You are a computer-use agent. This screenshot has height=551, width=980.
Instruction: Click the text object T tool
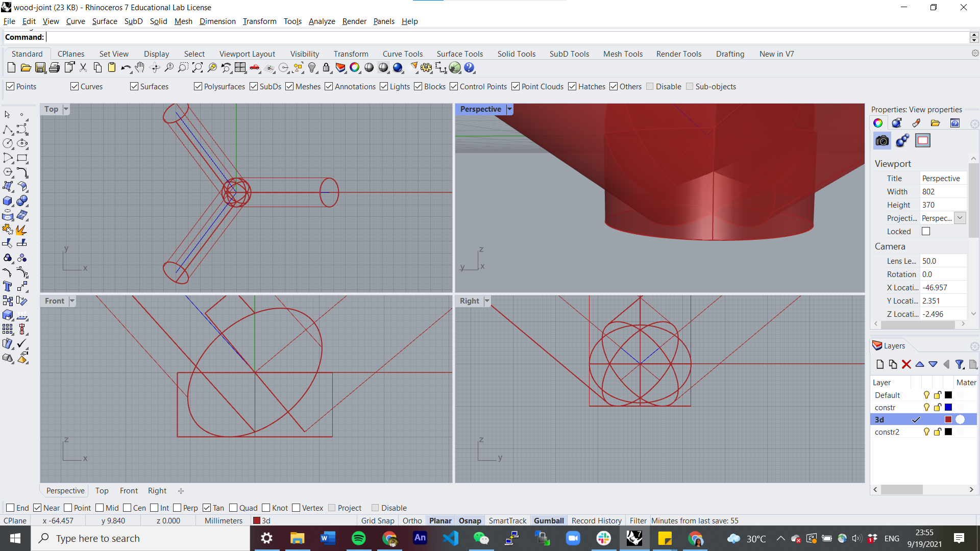pos(7,286)
